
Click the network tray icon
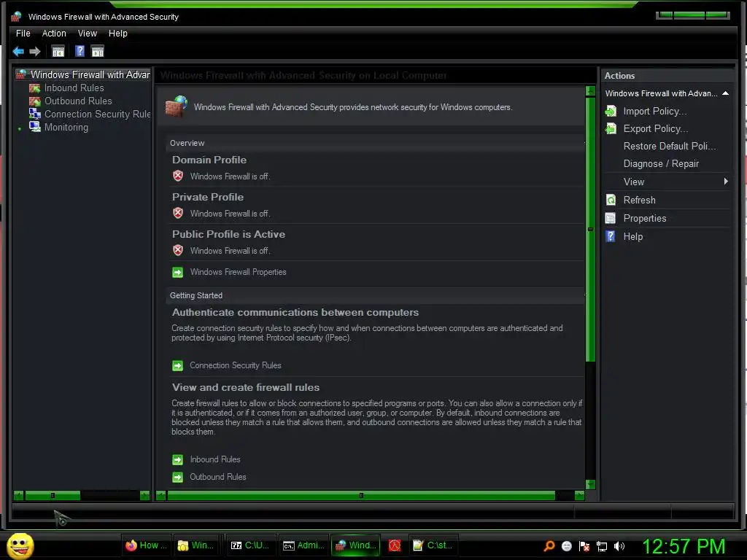[602, 546]
